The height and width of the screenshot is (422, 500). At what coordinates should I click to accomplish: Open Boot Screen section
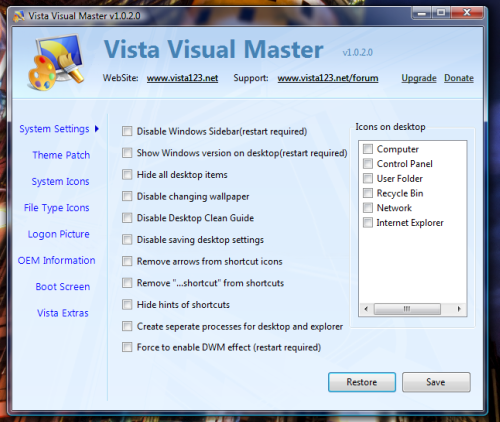pyautogui.click(x=63, y=287)
